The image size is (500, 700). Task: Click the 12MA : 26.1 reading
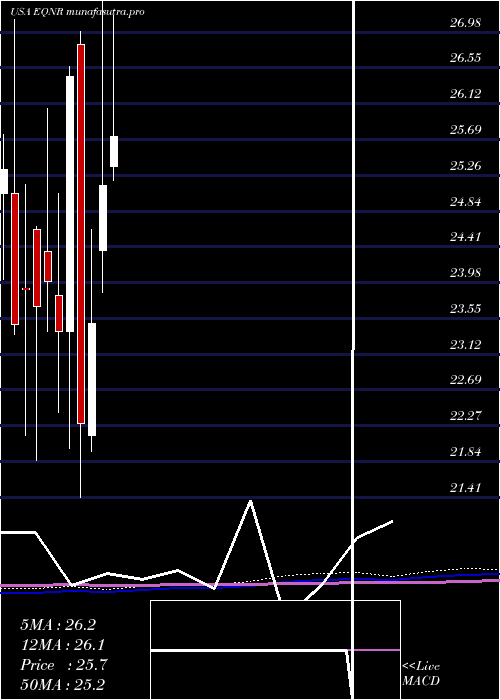[63, 645]
